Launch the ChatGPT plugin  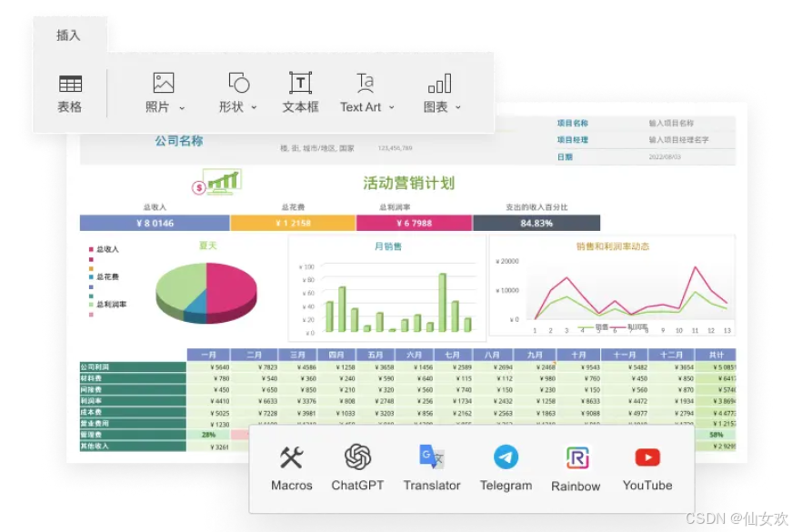[357, 457]
